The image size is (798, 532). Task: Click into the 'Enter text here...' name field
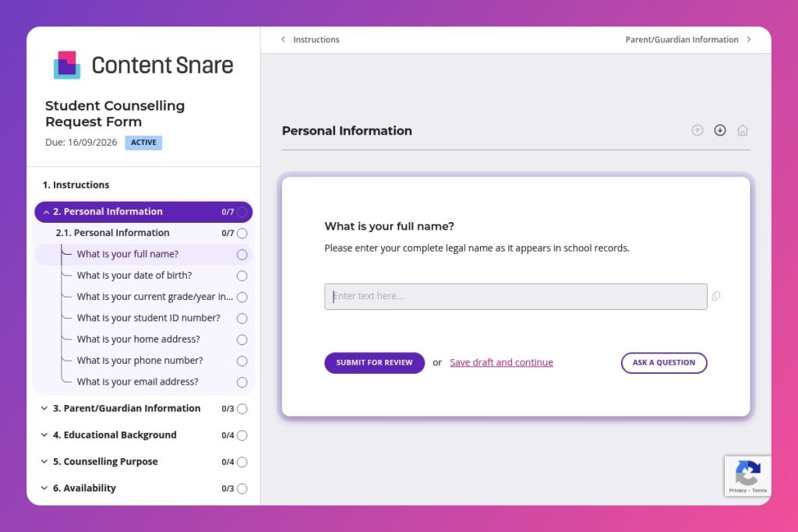[516, 297]
